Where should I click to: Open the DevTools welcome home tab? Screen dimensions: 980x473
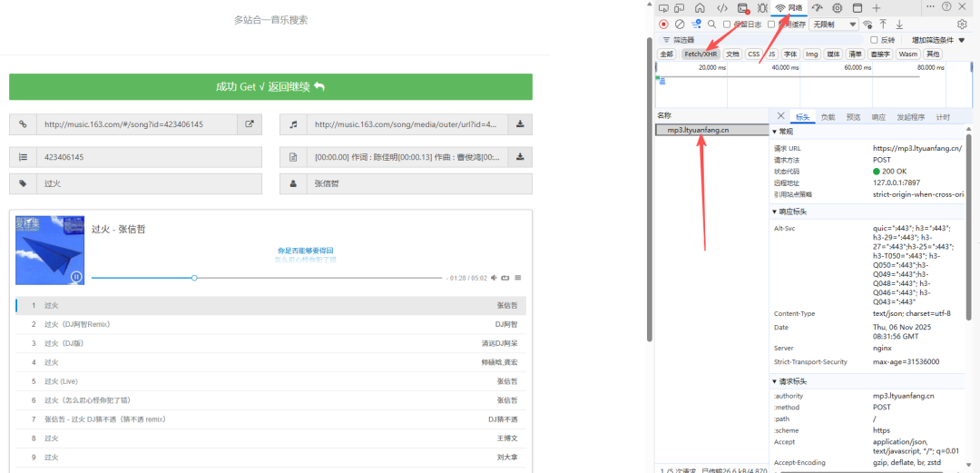click(x=700, y=8)
